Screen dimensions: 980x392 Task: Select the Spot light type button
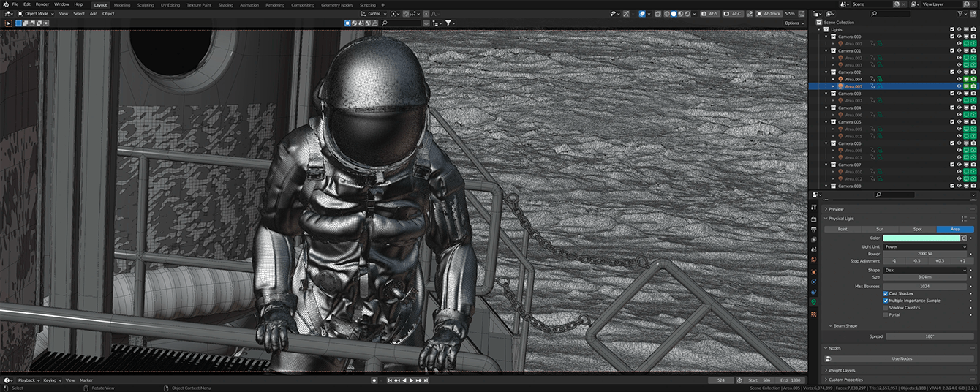point(918,229)
